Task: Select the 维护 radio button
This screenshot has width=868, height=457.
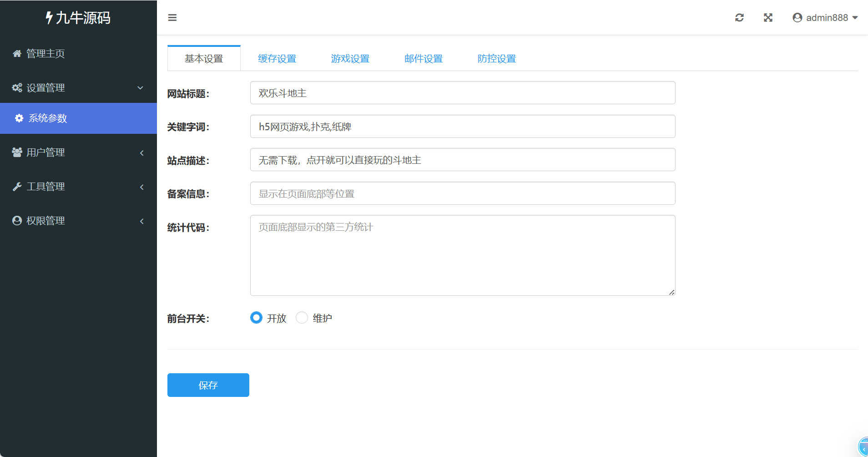Action: [302, 317]
